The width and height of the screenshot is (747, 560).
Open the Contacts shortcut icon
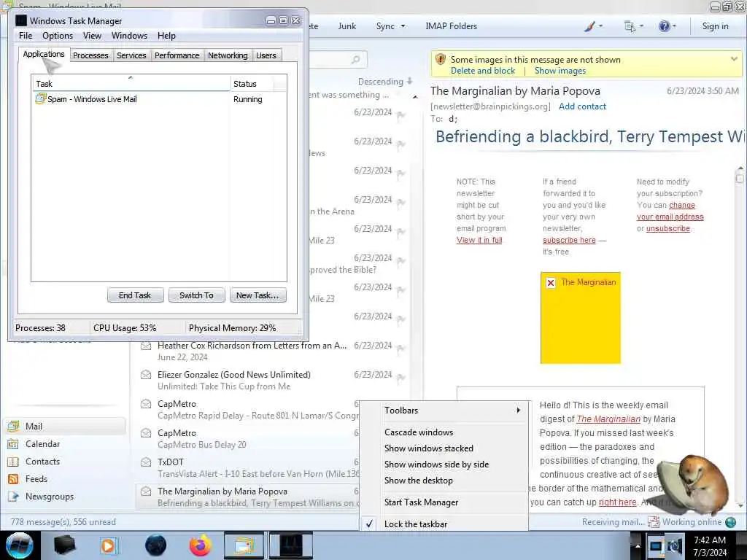(x=13, y=462)
